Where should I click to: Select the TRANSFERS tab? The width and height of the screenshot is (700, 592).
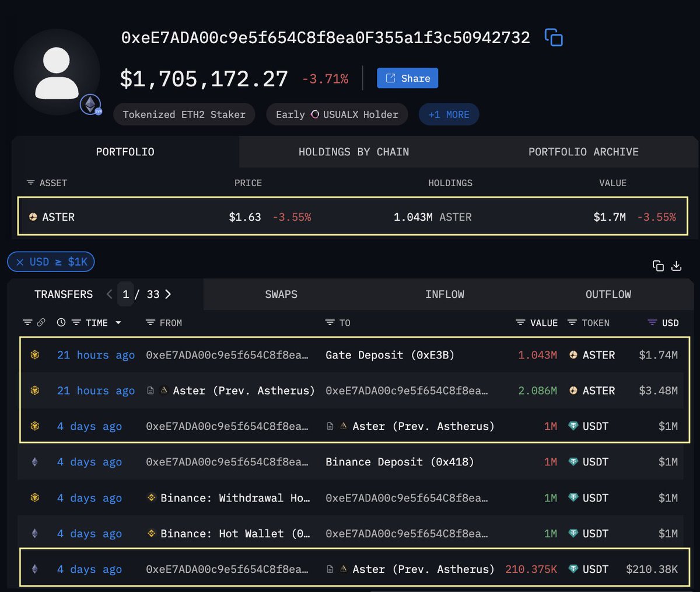click(x=64, y=294)
